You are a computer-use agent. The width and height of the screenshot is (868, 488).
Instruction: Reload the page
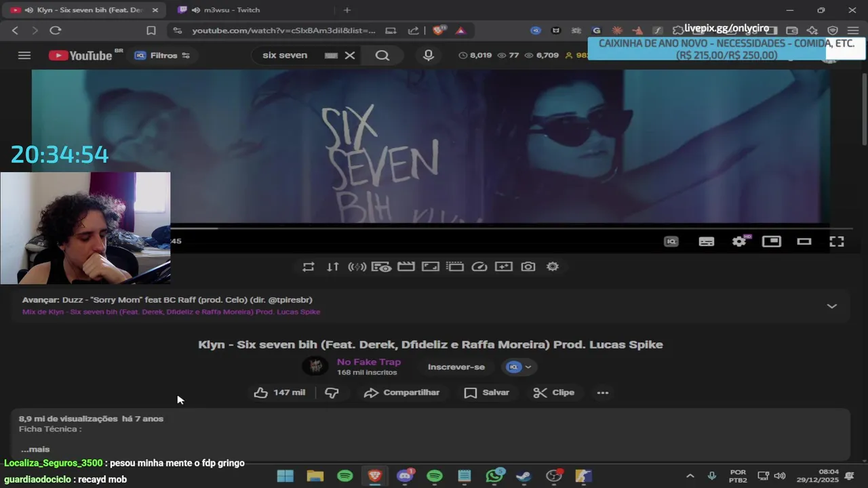tap(56, 30)
